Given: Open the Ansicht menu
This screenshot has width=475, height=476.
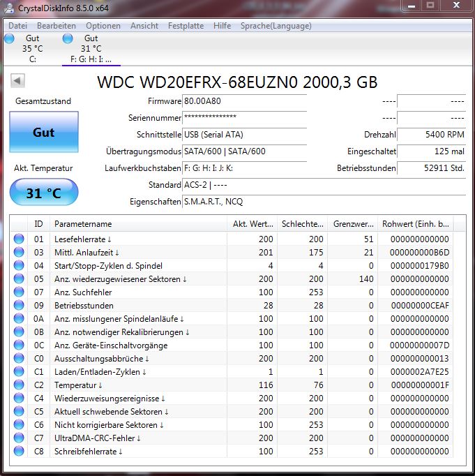Looking at the screenshot, I should tap(144, 26).
